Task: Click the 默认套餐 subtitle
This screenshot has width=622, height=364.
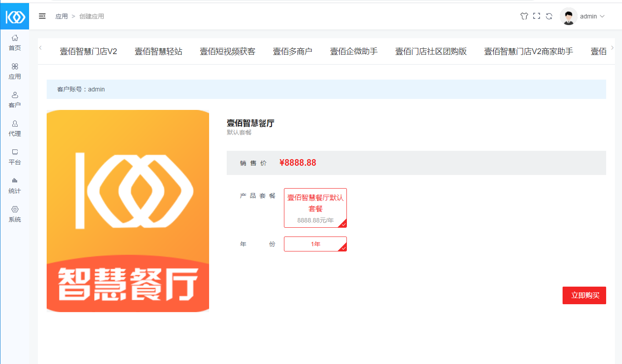Action: (239, 132)
